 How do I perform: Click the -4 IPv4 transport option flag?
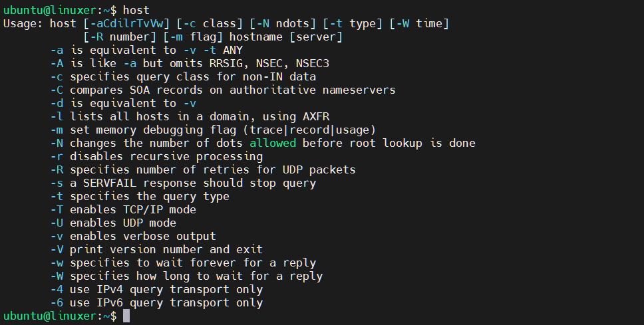[x=57, y=289]
